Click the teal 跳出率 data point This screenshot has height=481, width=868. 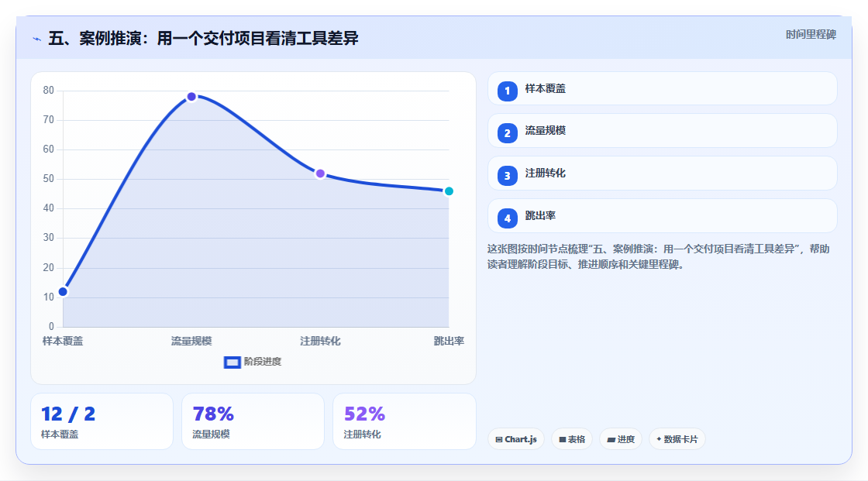(449, 191)
